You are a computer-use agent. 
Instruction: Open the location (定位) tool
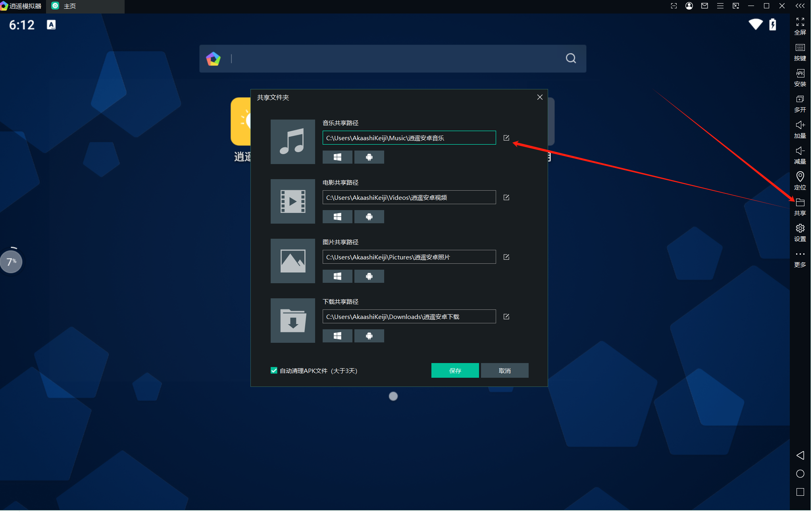coord(800,180)
